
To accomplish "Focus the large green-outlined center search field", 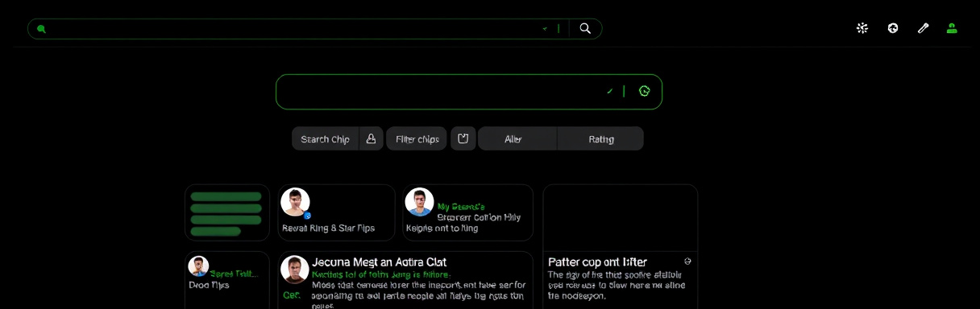I will (469, 92).
